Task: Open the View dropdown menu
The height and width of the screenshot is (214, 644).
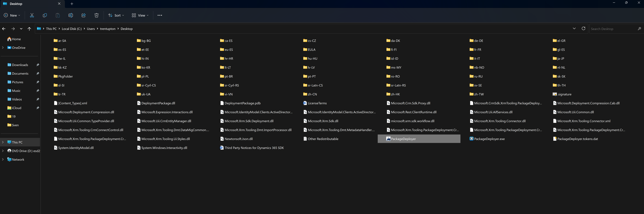Action: [140, 15]
